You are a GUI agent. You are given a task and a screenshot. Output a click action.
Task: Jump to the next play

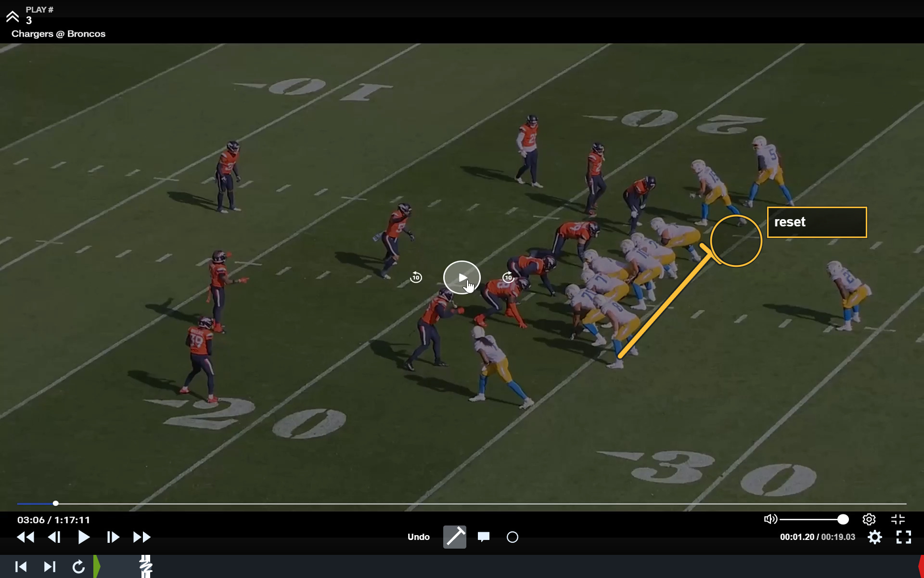(50, 566)
